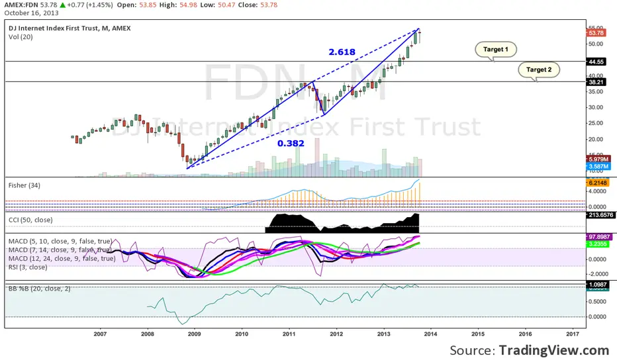Click the 97.8987 RSI value tag
Image resolution: width=617 pixels, height=364 pixels.
pyautogui.click(x=599, y=237)
